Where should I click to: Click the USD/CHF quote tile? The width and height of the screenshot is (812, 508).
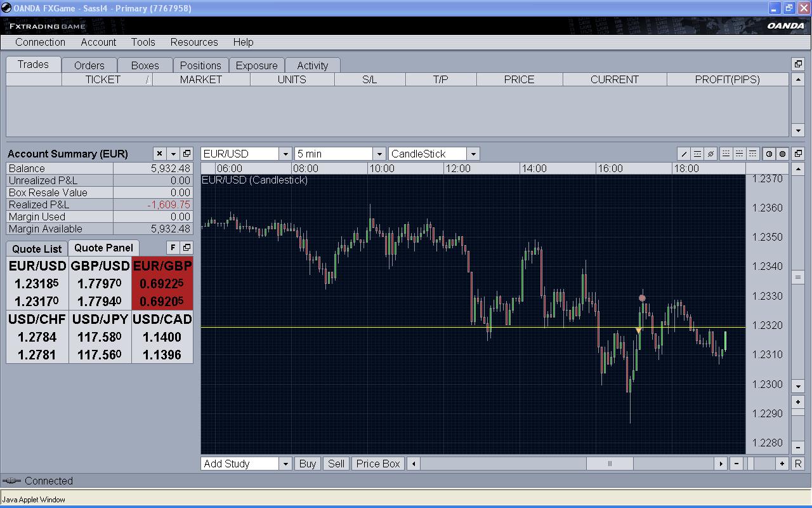pyautogui.click(x=37, y=337)
